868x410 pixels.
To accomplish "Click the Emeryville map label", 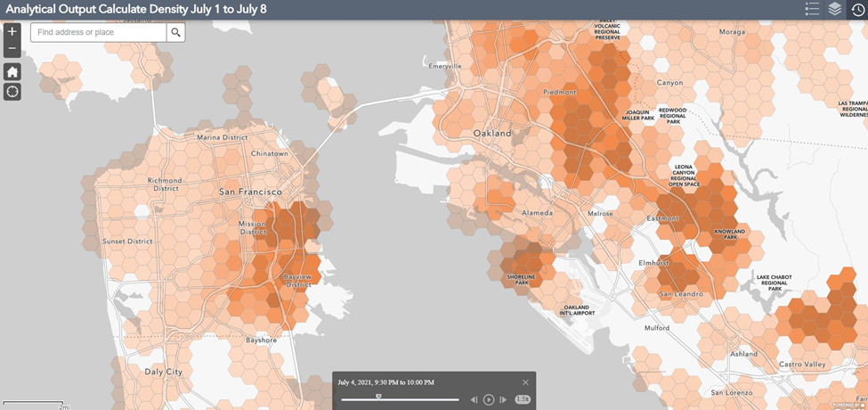I will tap(445, 66).
